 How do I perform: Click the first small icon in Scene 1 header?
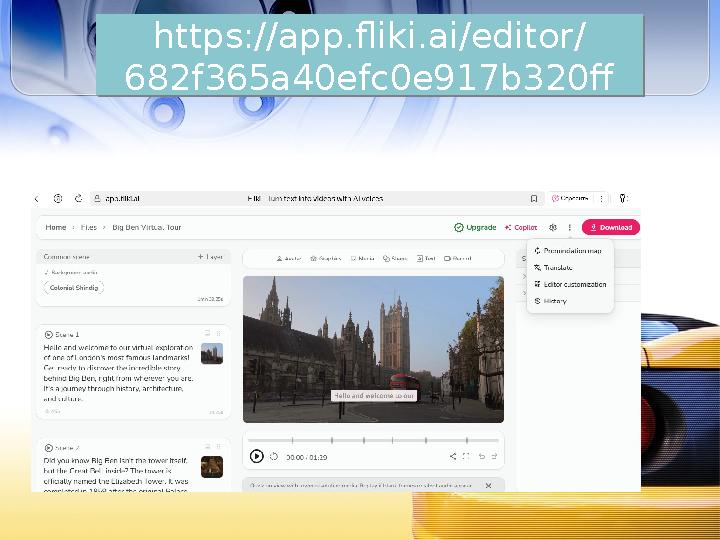coord(207,333)
